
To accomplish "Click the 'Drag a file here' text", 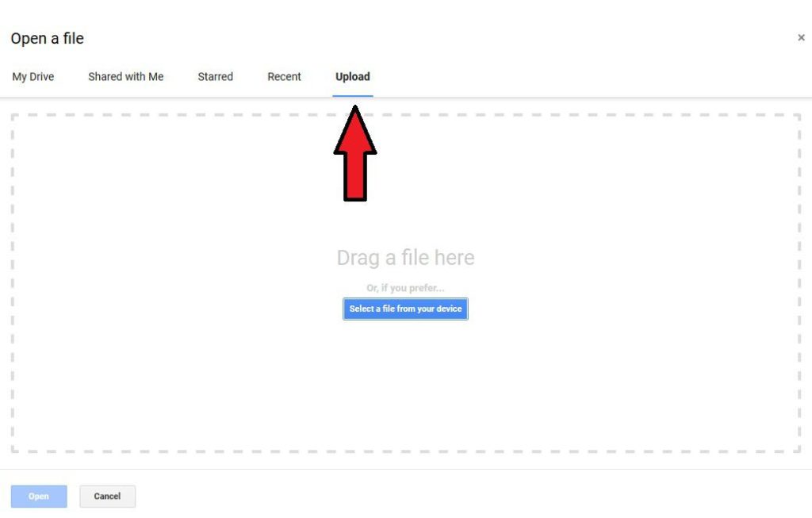I will [x=405, y=258].
